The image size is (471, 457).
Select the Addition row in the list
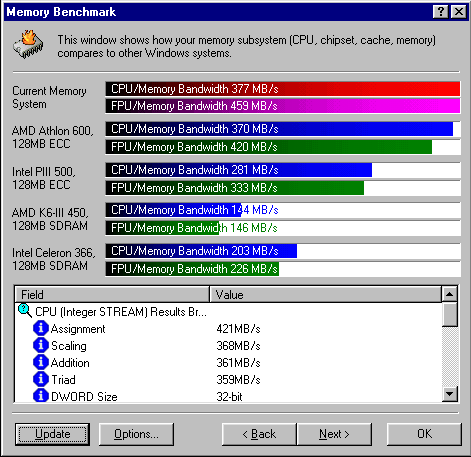pos(228,363)
